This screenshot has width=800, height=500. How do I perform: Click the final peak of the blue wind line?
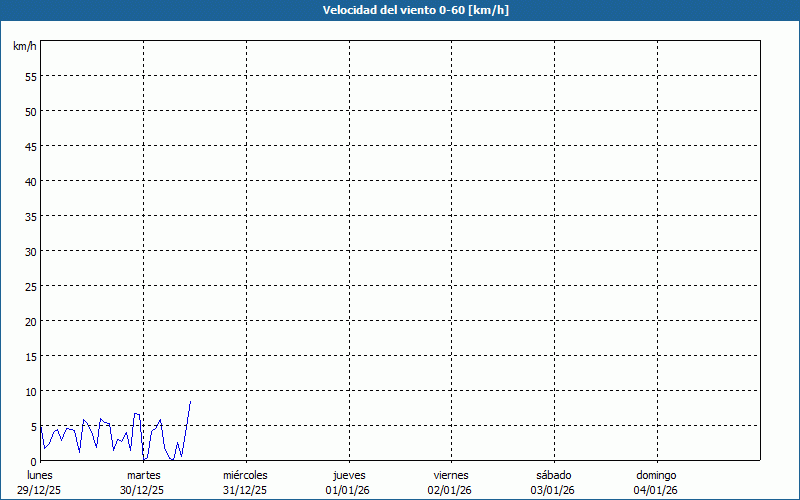point(190,402)
